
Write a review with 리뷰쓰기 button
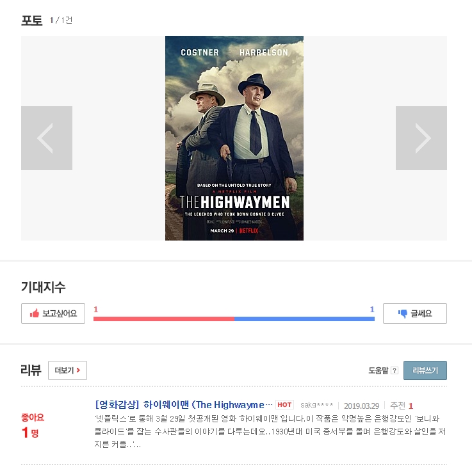click(425, 370)
